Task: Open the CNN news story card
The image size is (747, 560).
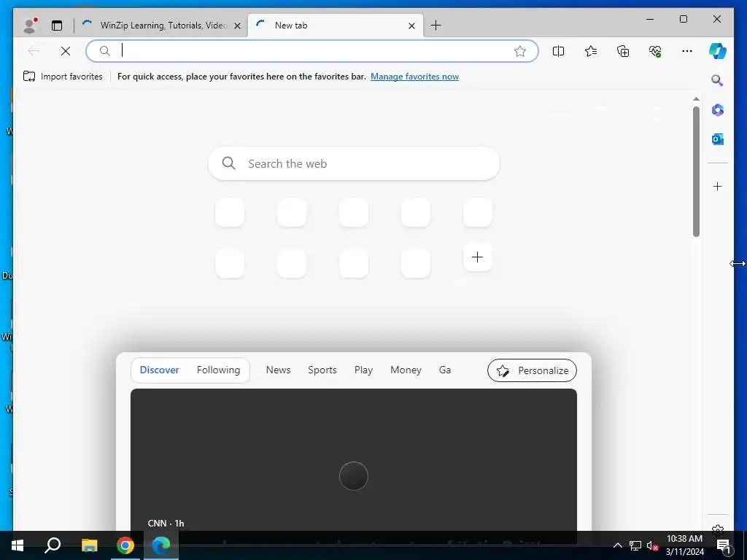Action: coord(354,460)
